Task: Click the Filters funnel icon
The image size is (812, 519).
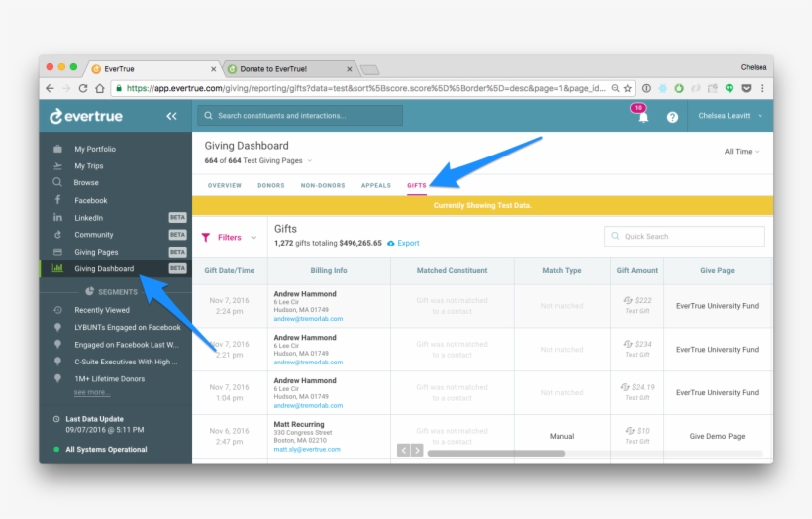Action: [x=206, y=238]
